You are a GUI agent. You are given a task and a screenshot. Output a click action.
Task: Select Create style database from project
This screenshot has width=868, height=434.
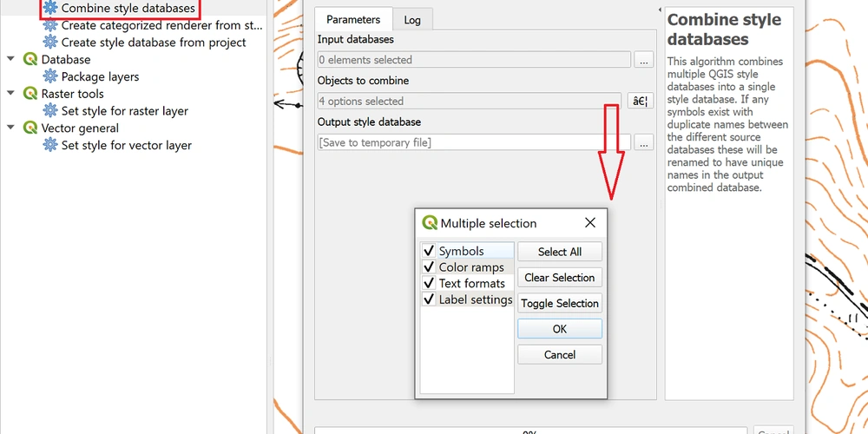click(x=154, y=43)
